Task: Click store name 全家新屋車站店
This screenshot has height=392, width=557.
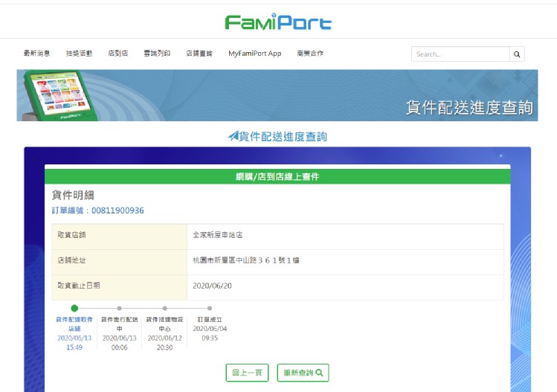Action: coord(217,235)
